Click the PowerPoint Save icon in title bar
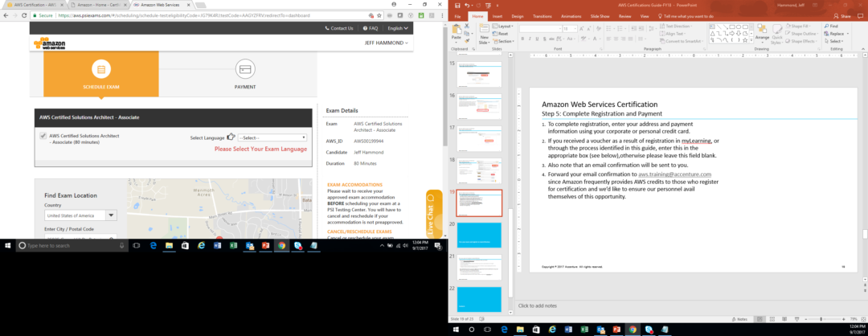 (x=456, y=4)
